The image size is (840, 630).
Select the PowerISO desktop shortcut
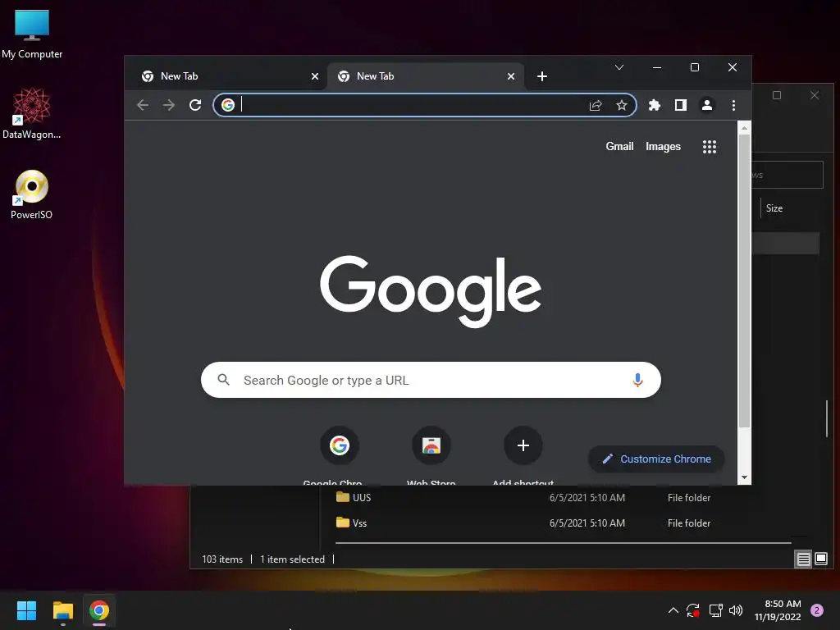point(32,194)
